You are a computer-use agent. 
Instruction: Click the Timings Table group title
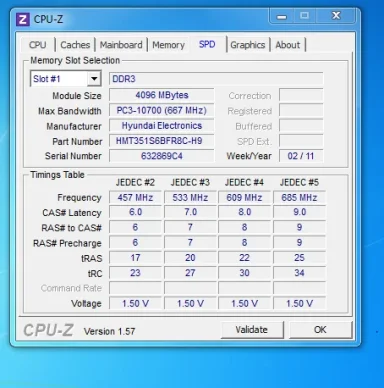57,175
